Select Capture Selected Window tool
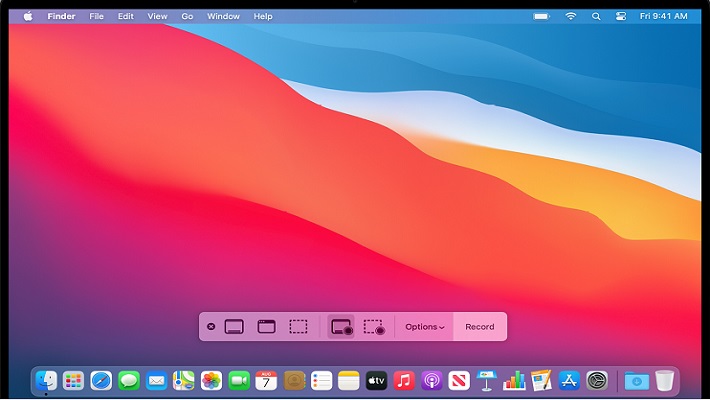This screenshot has height=400, width=710. [266, 327]
